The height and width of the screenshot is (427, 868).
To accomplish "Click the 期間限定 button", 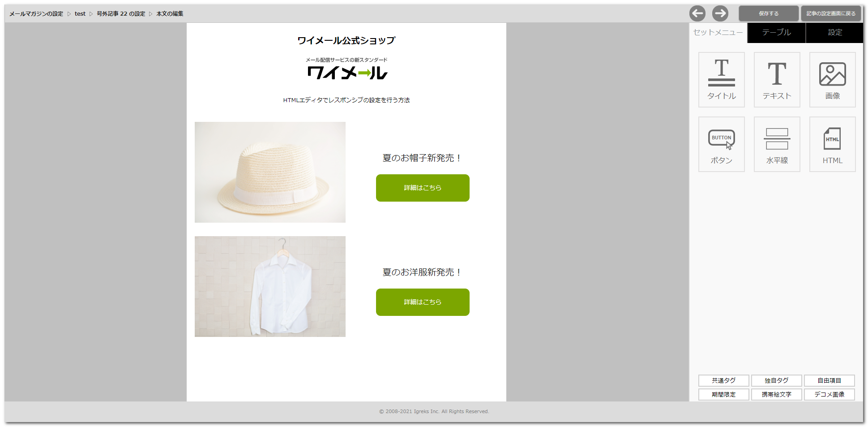I will pos(723,394).
